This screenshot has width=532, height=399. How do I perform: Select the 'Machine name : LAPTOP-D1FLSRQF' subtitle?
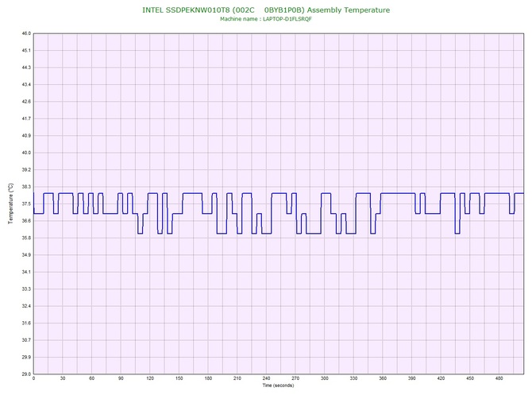[266, 19]
